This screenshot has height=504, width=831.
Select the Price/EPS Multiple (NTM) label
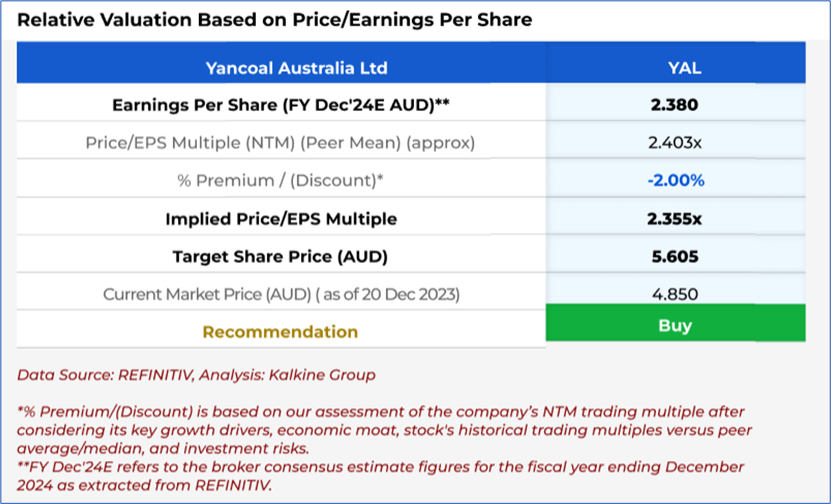pos(280,142)
